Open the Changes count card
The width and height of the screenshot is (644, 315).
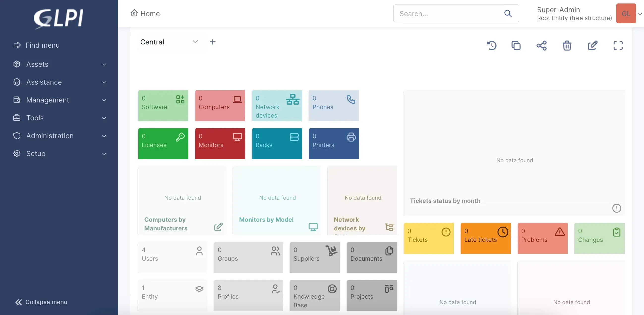tap(599, 238)
